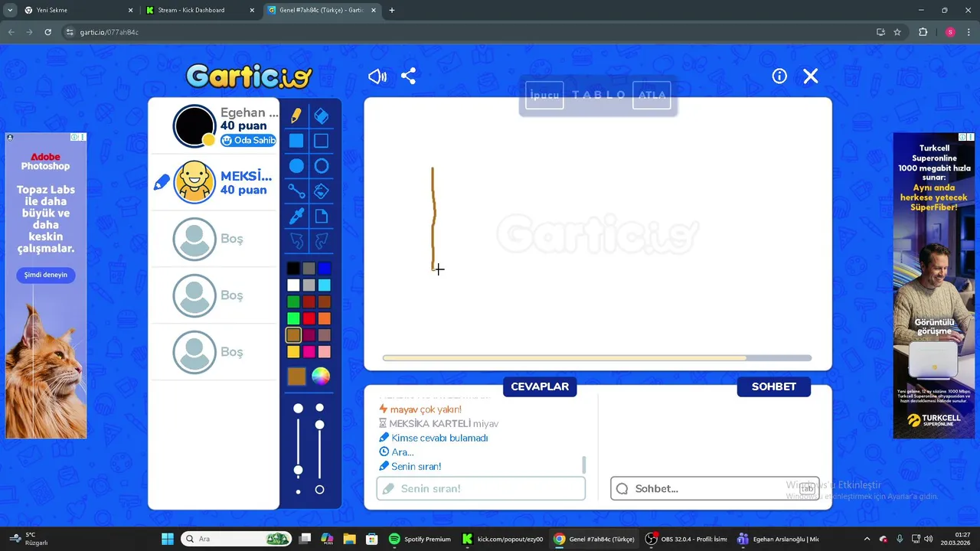Select the white color swatch
This screenshot has width=980, height=551.
coord(293,285)
